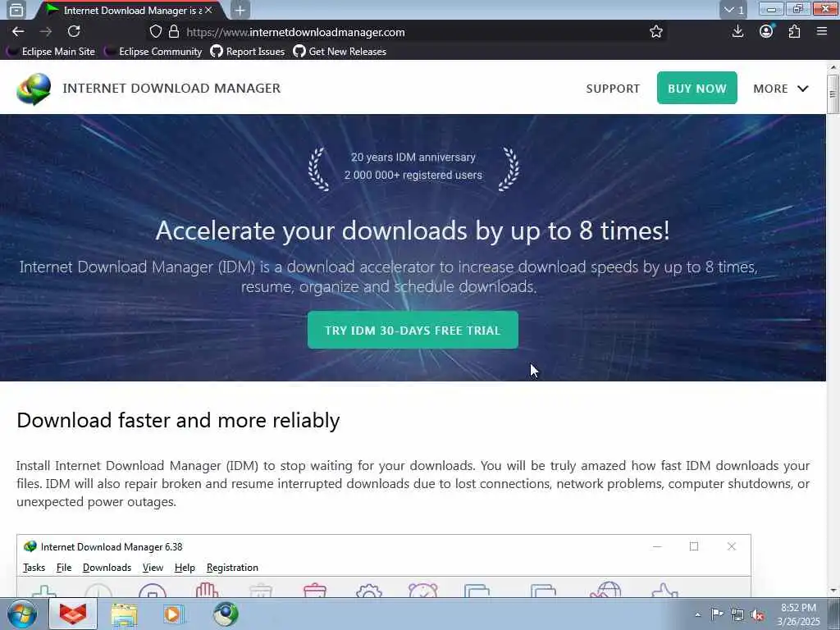Screen dimensions: 840x630
Task: Open Windows Media Player from taskbar
Action: pyautogui.click(x=174, y=614)
